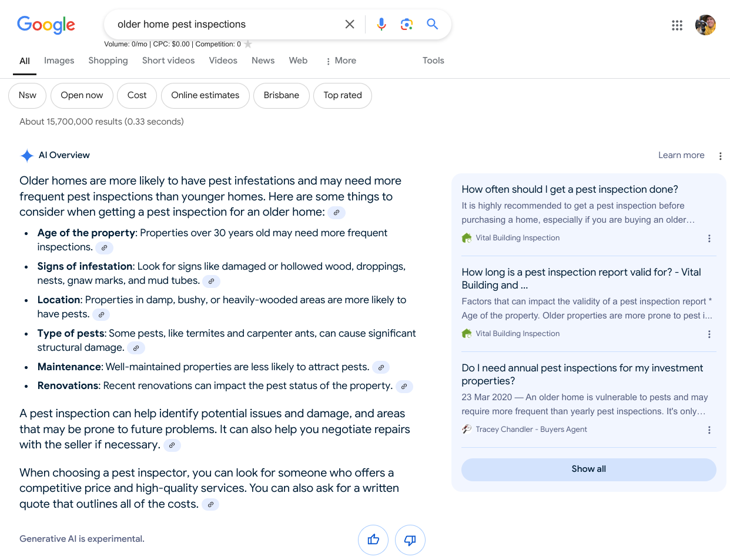This screenshot has height=560, width=730.
Task: Open options for Tracey Chandler result
Action: 709,430
